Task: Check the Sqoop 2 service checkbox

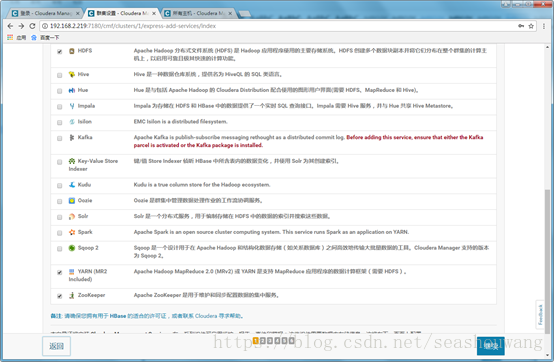Action: (x=59, y=249)
